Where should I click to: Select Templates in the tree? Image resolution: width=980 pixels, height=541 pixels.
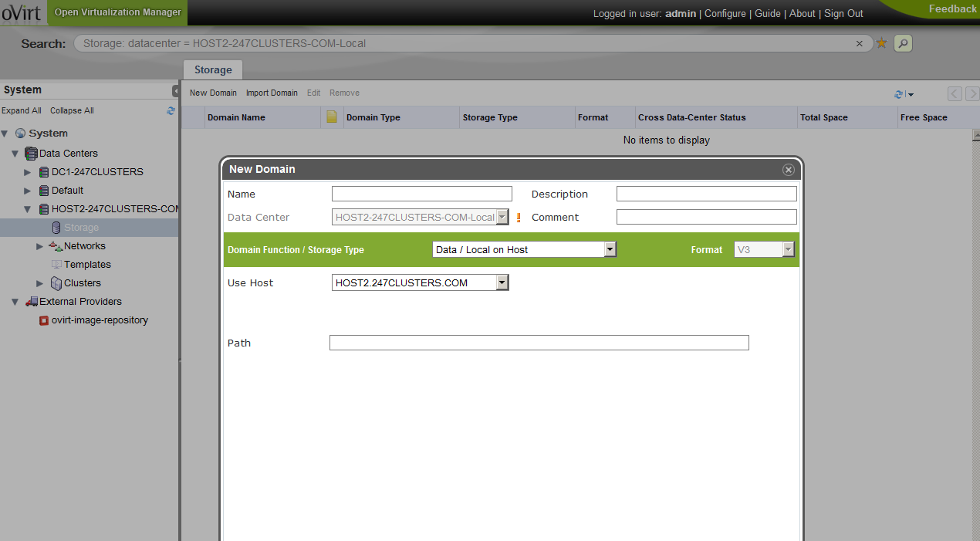(x=87, y=265)
